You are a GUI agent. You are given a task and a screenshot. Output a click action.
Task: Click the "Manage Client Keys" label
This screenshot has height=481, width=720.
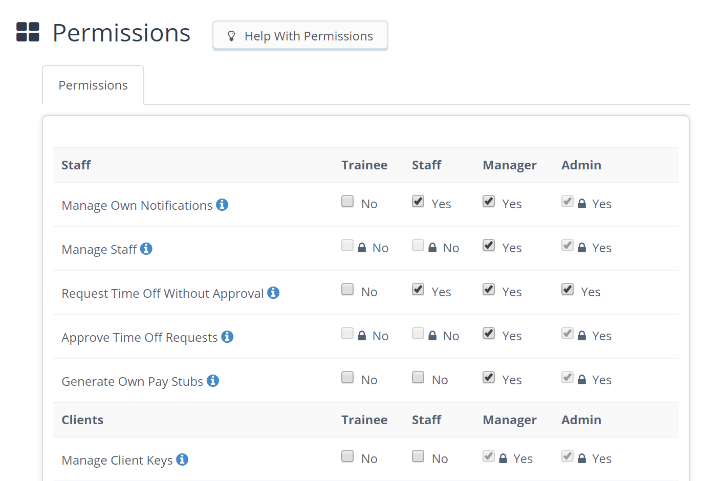click(x=117, y=460)
